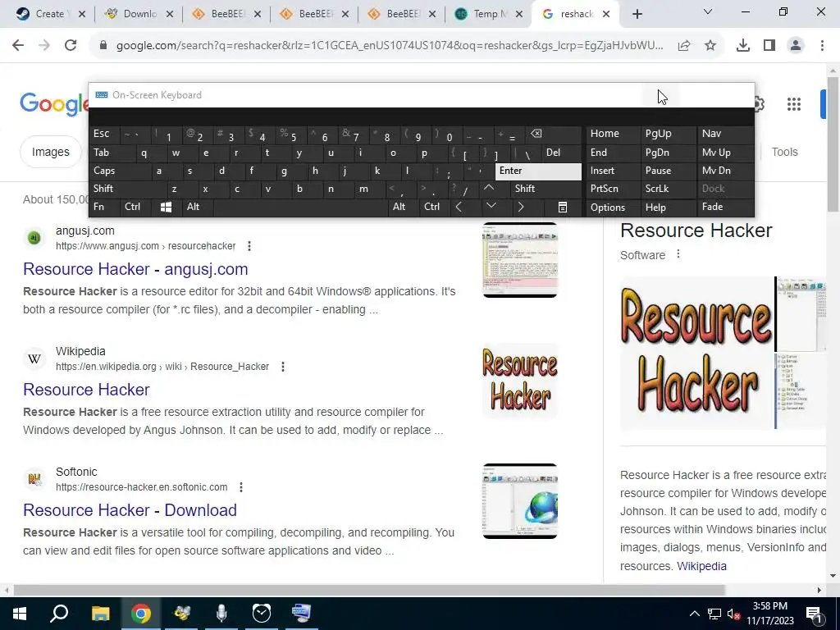
Task: Select the Images search filter
Action: point(50,152)
